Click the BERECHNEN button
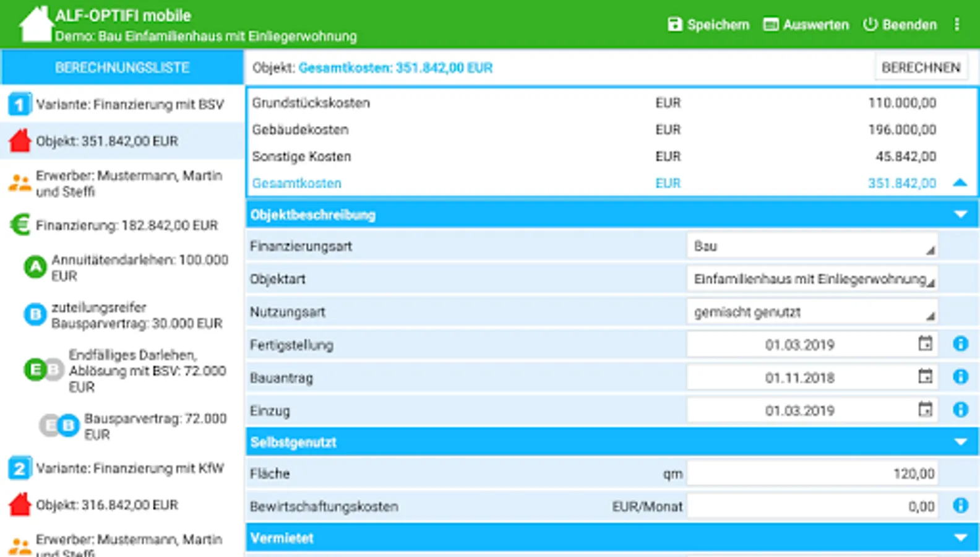The image size is (980, 557). 921,67
